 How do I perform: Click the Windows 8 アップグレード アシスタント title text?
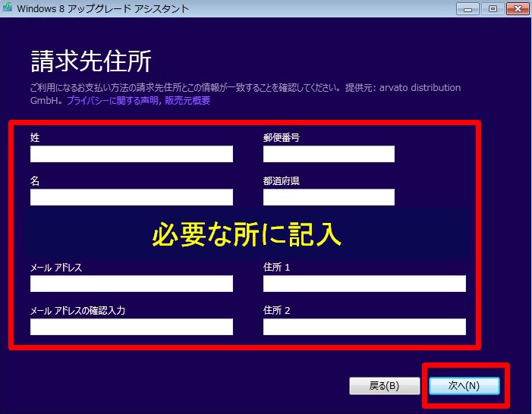102,9
